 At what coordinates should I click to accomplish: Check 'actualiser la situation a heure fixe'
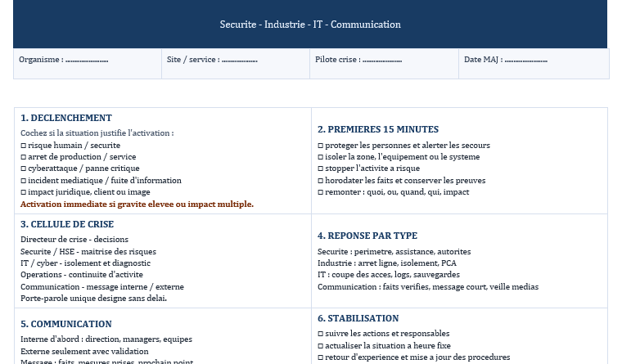click(321, 346)
